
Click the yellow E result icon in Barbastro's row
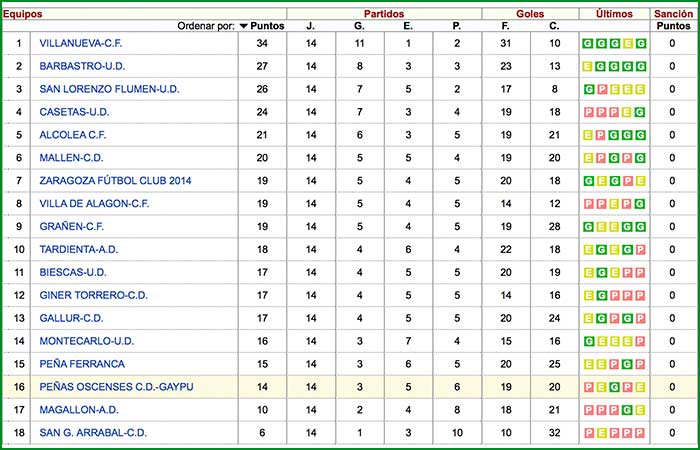[587, 67]
